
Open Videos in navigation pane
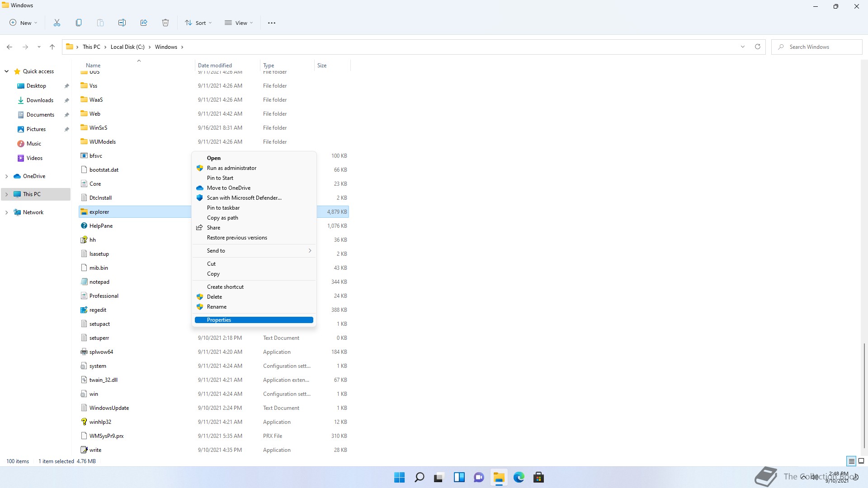34,158
